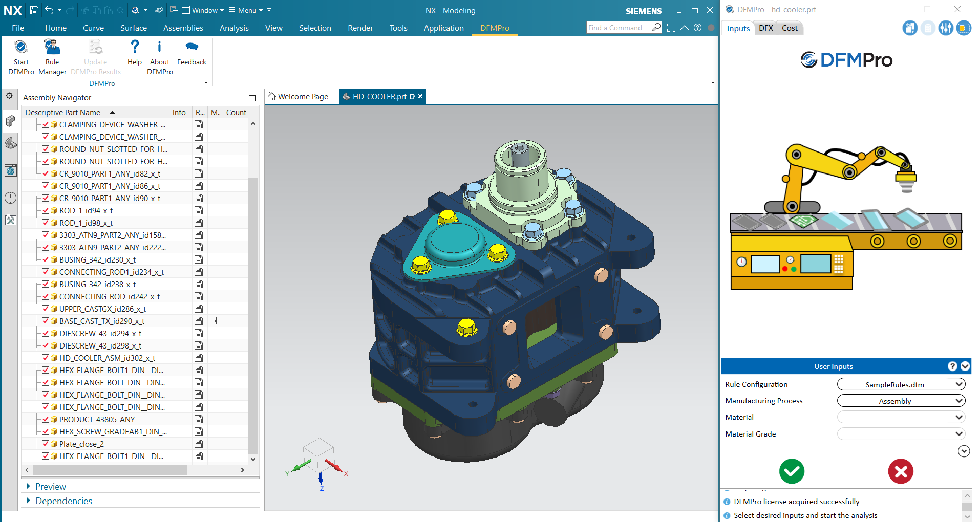Toggle DIESCREW_43_id294_x_t checkbox

(x=46, y=333)
